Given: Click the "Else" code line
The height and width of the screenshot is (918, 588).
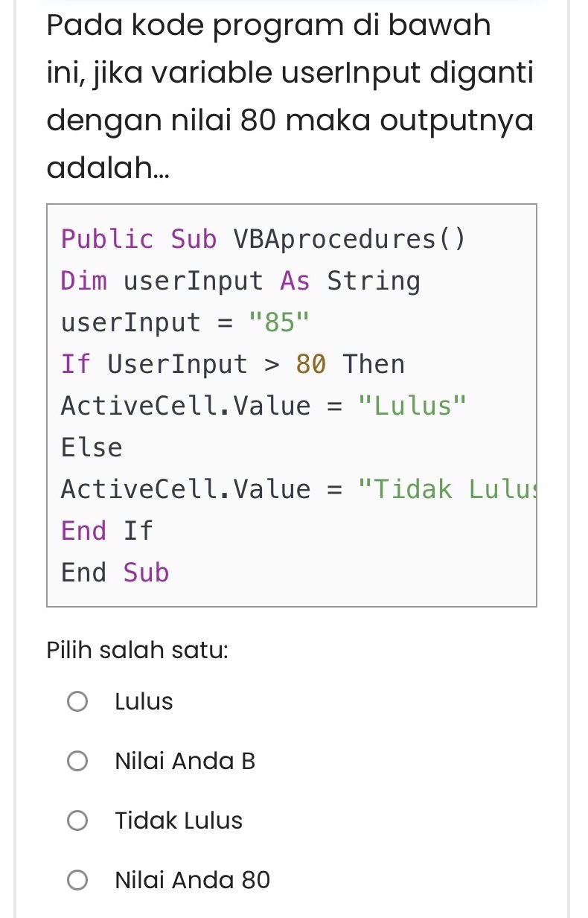Looking at the screenshot, I should pos(92,447).
